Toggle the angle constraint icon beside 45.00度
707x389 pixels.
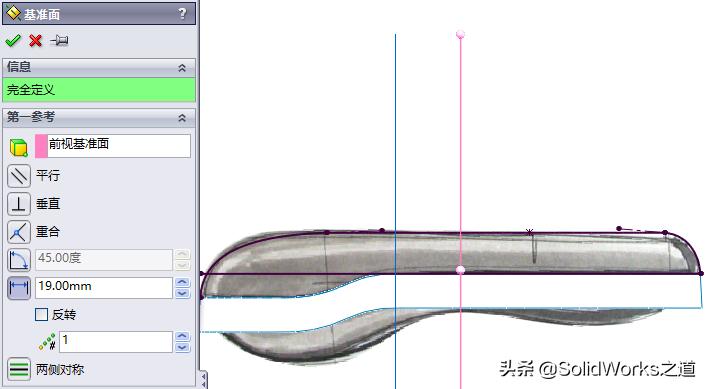[19, 260]
